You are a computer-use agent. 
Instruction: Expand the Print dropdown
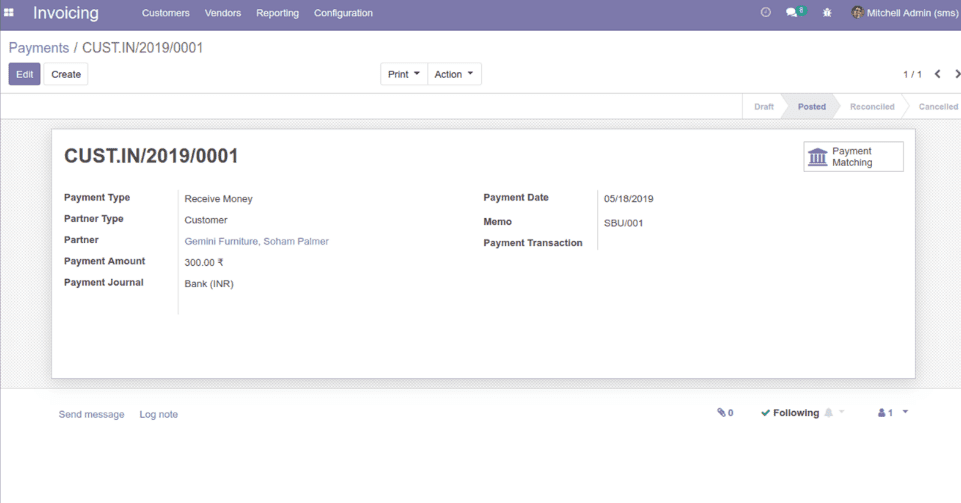(404, 74)
